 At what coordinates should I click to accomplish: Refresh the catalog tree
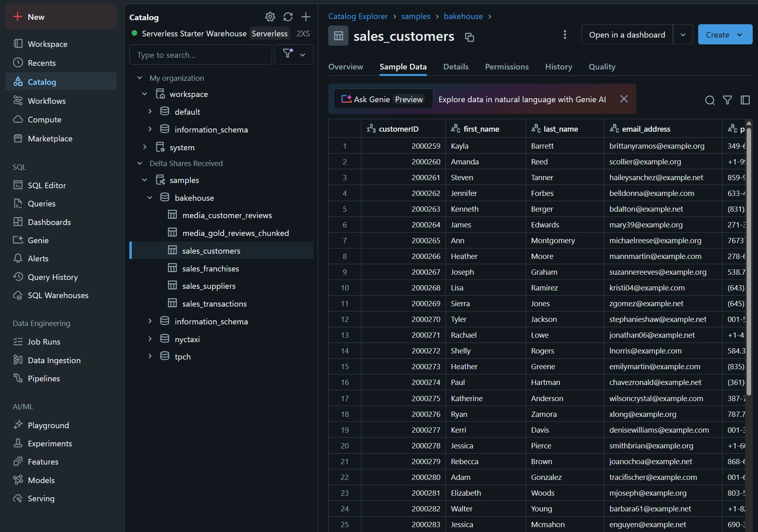click(288, 17)
